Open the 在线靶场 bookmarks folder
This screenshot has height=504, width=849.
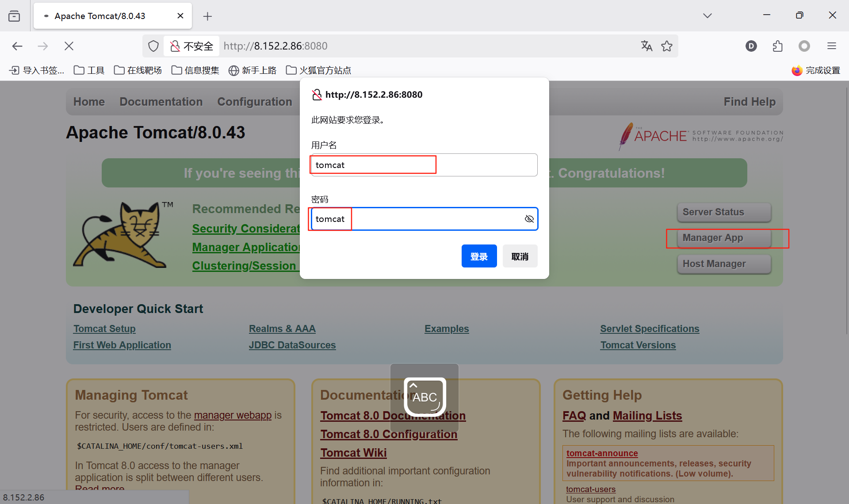[138, 70]
